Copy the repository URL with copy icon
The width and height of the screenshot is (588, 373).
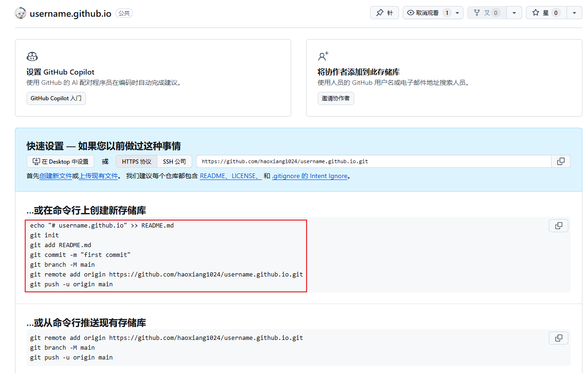[561, 161]
